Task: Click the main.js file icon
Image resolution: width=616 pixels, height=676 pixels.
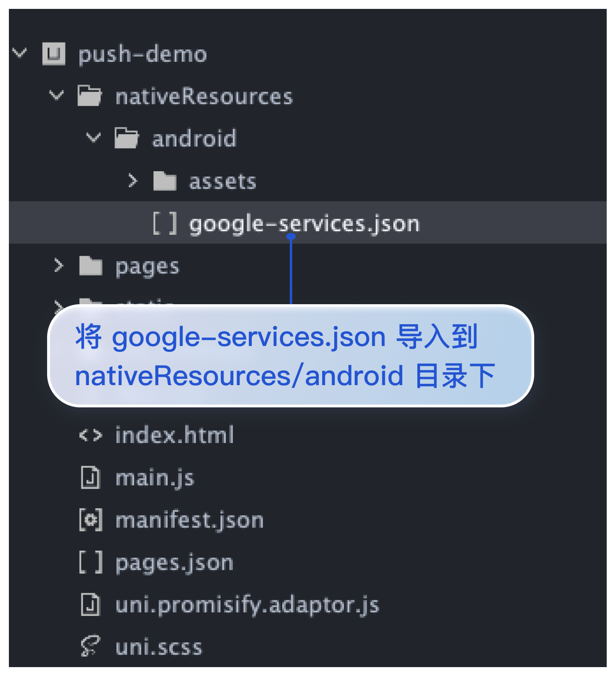Action: tap(91, 478)
